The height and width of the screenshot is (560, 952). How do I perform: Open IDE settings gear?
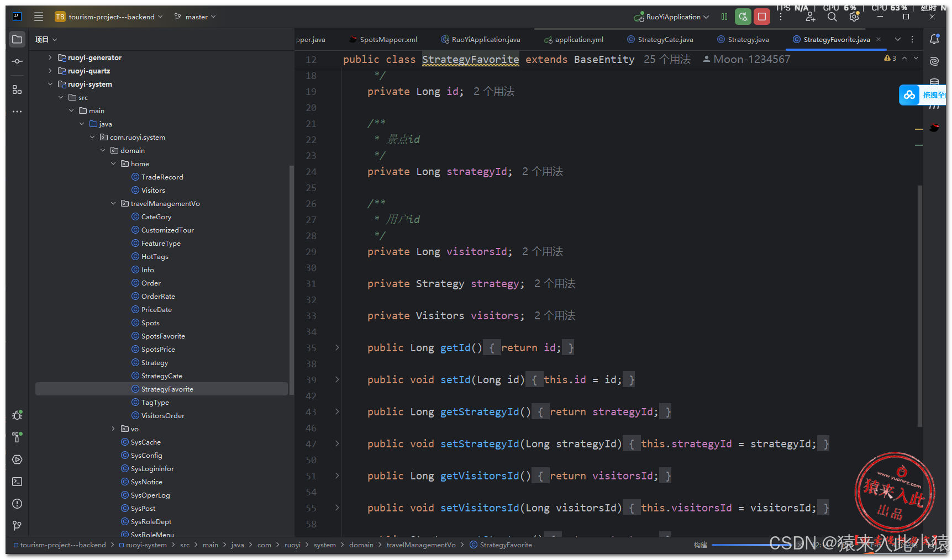click(854, 17)
